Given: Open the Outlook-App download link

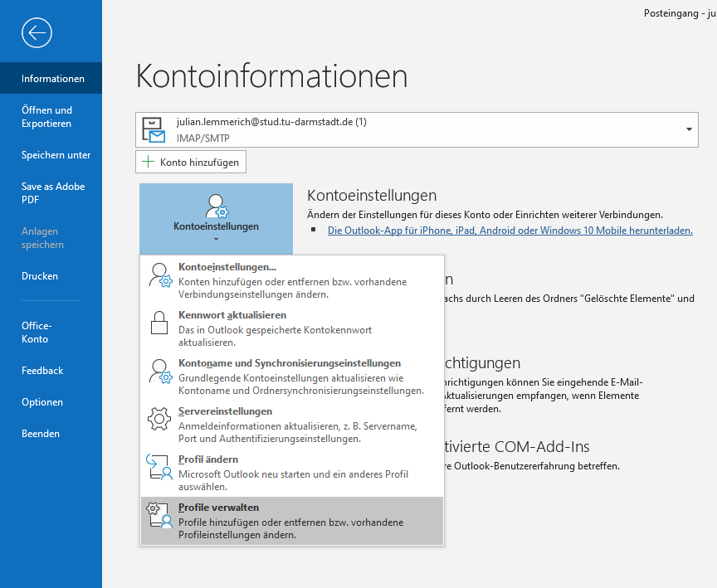Looking at the screenshot, I should point(510,231).
